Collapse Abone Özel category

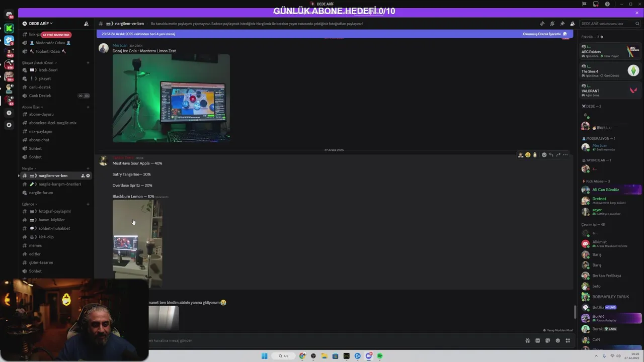pyautogui.click(x=33, y=107)
